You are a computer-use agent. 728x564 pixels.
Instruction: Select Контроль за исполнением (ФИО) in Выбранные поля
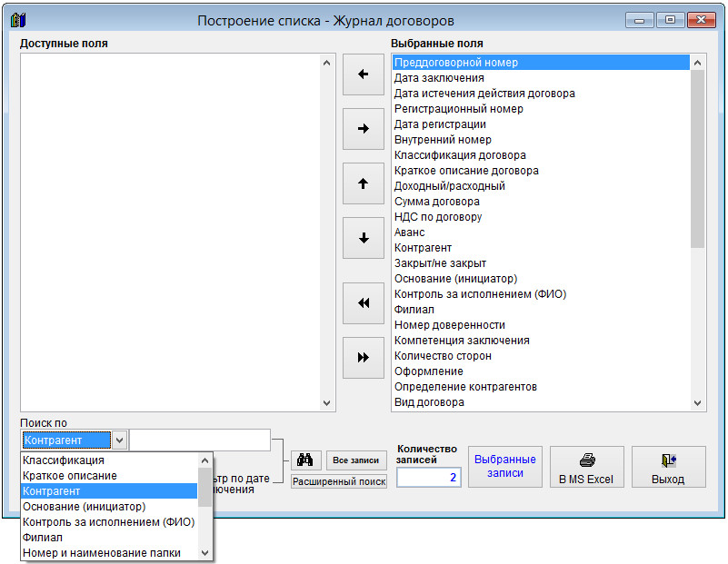[x=541, y=293]
